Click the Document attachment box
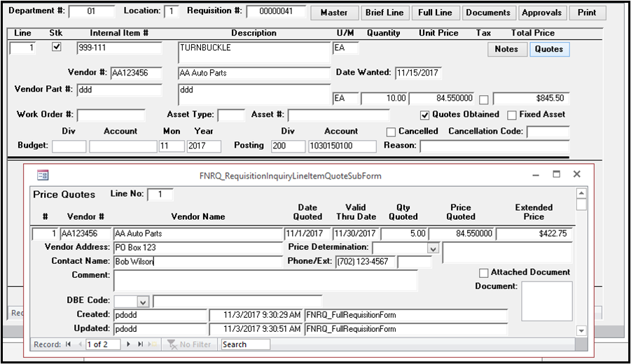 pyautogui.click(x=546, y=301)
